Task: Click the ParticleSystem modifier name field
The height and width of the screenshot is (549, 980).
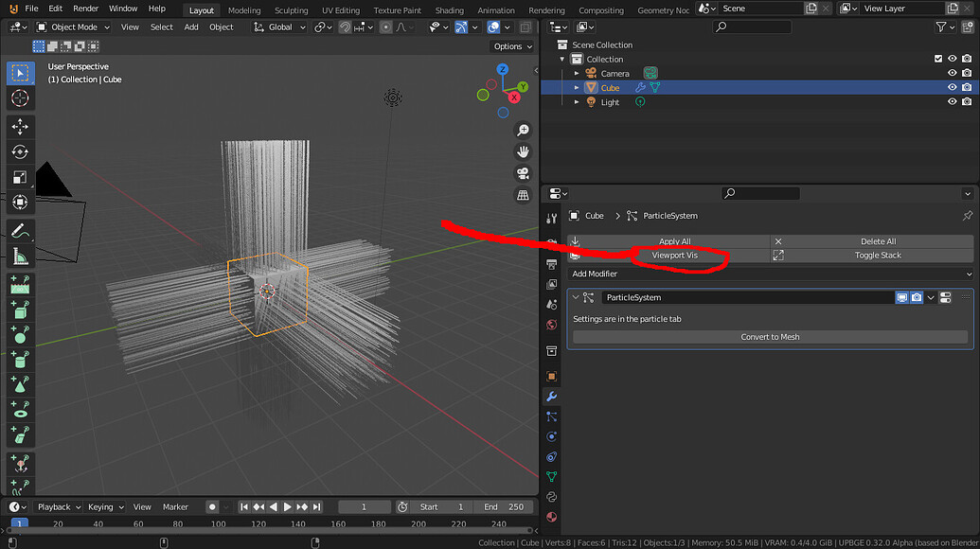Action: 747,297
